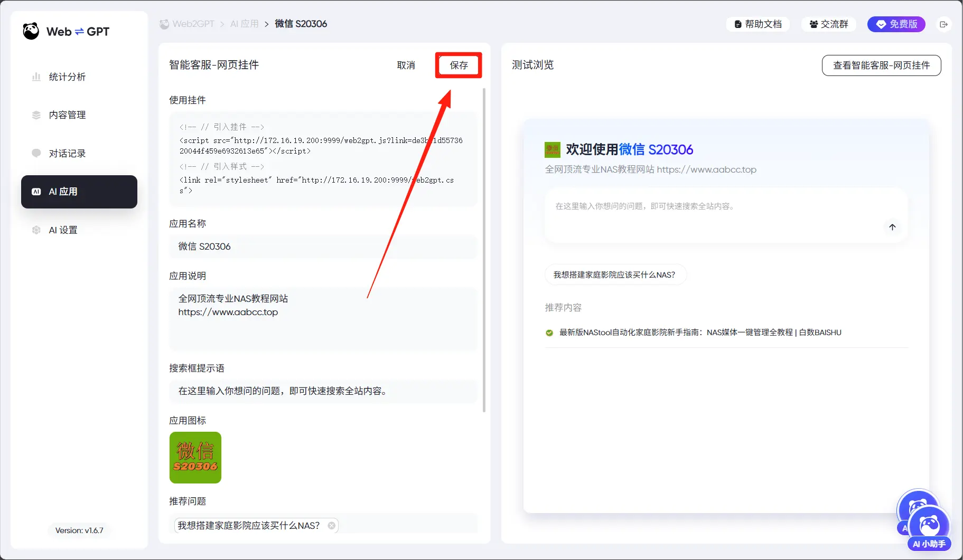Open the AI 小助手 floating assistant
The width and height of the screenshot is (963, 560).
coord(929,528)
